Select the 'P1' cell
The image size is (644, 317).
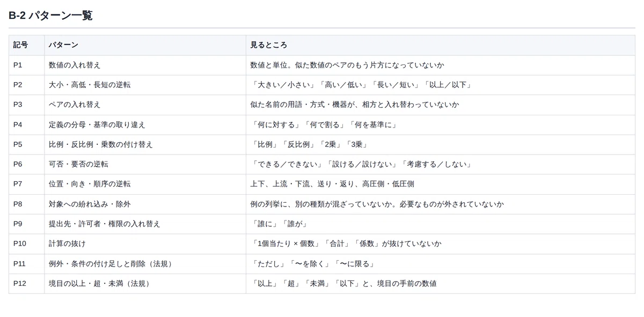pos(26,65)
